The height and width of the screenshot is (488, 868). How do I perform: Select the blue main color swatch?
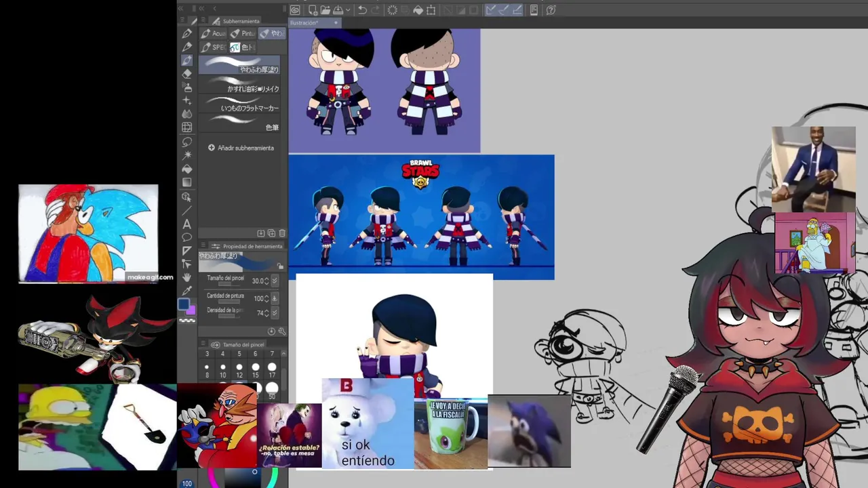[x=183, y=304]
